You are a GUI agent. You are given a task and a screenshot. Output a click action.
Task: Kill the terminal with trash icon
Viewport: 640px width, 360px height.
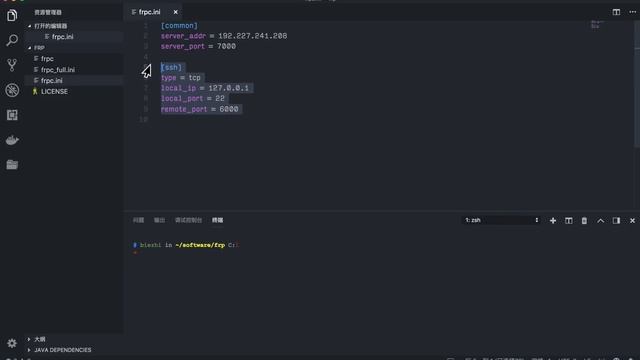[x=584, y=220]
